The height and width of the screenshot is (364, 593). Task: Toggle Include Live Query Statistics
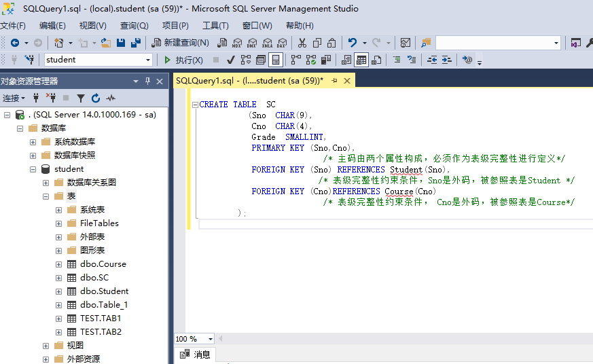pyautogui.click(x=311, y=60)
